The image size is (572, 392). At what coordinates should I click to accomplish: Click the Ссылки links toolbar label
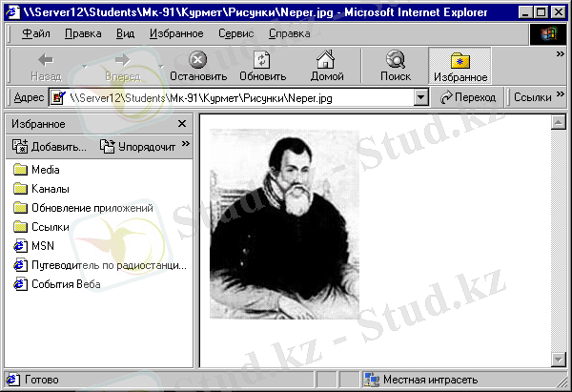point(533,97)
